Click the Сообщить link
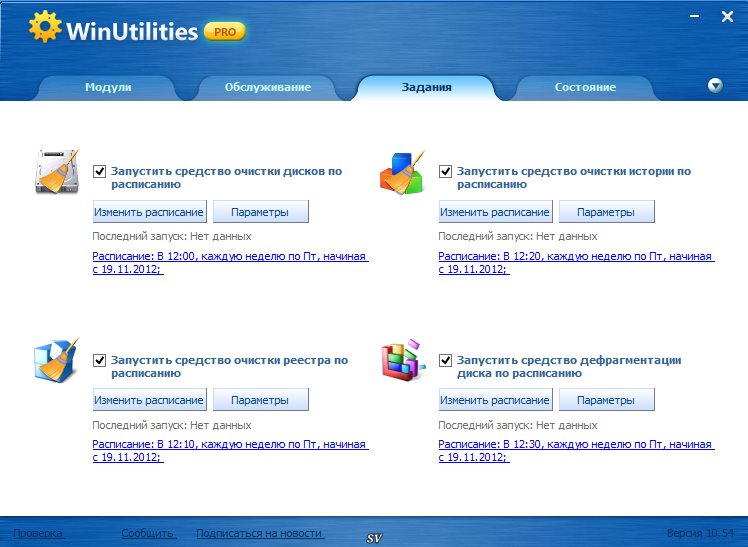Screen dimensions: 748x547 [148, 533]
